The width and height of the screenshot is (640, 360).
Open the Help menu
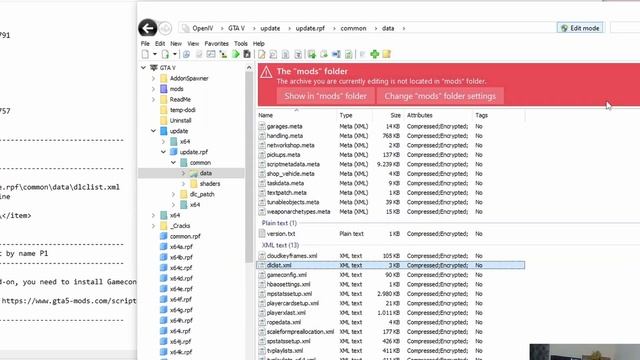(x=259, y=44)
